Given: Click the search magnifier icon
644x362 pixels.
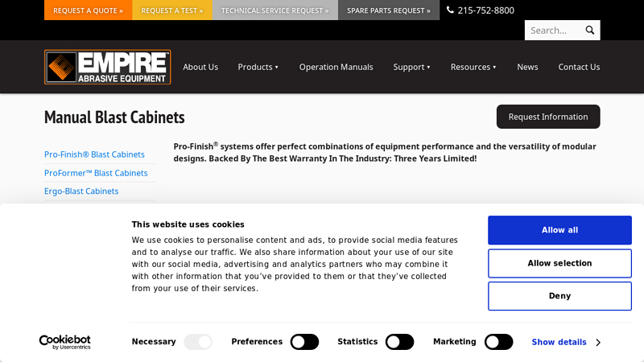Looking at the screenshot, I should [589, 31].
